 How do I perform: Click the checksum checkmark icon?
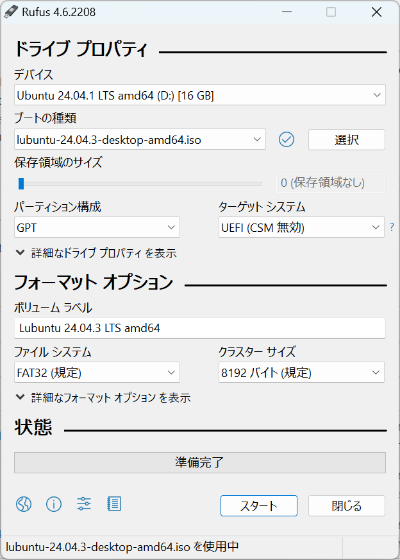286,140
